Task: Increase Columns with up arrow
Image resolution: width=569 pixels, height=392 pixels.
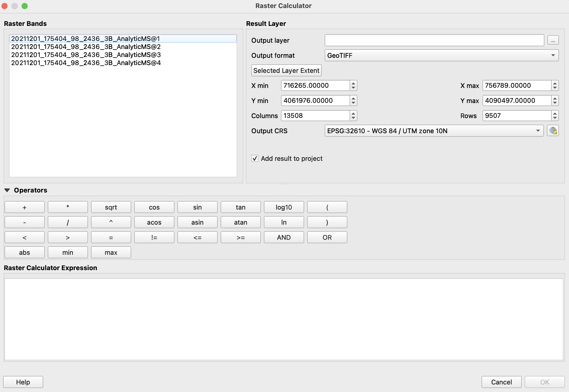Action: coord(353,113)
